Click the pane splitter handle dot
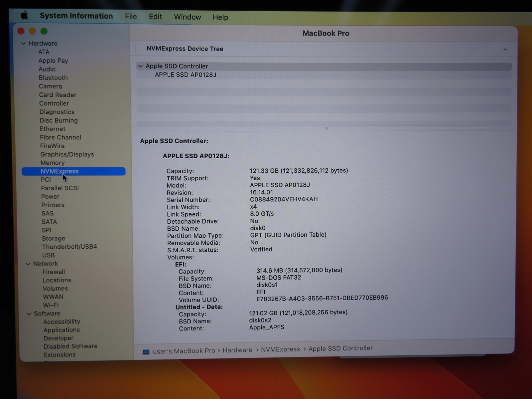This screenshot has height=399, width=532. click(x=326, y=128)
